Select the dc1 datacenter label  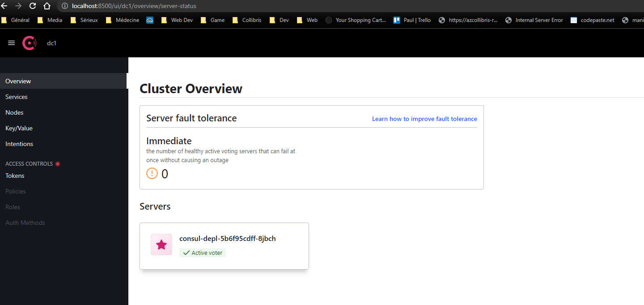(52, 43)
